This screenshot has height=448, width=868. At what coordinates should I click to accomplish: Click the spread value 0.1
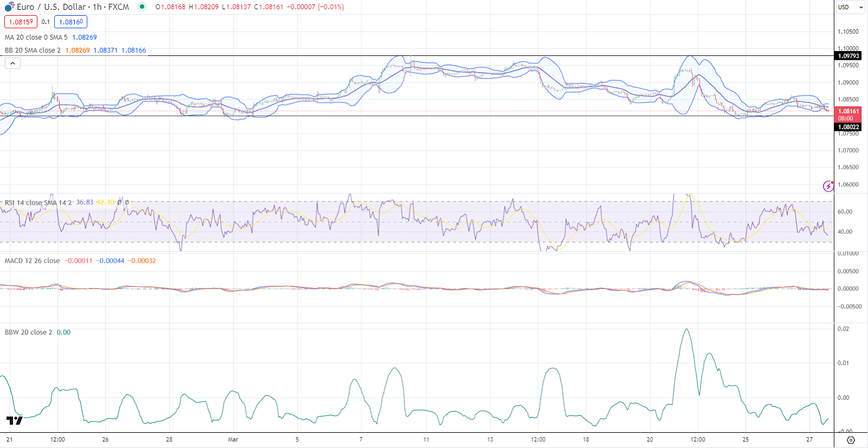(46, 22)
